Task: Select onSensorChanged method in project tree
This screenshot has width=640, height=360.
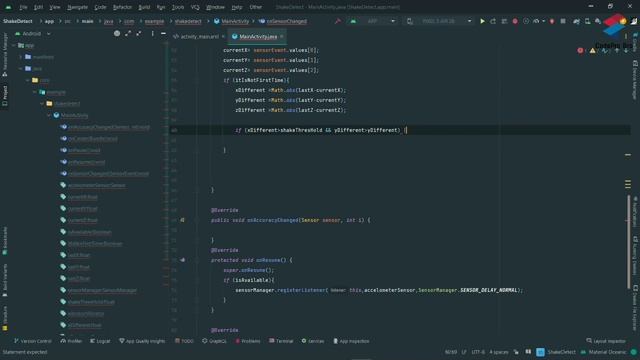Action: (105, 173)
